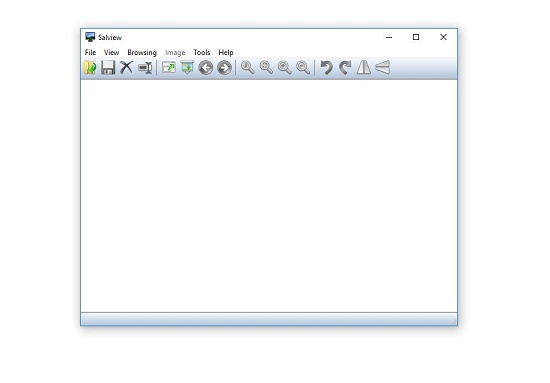Minimize the Salview window

389,37
